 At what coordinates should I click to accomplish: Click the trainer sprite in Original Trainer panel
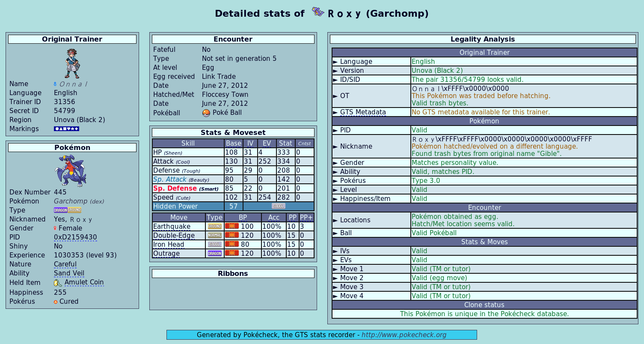pos(72,63)
